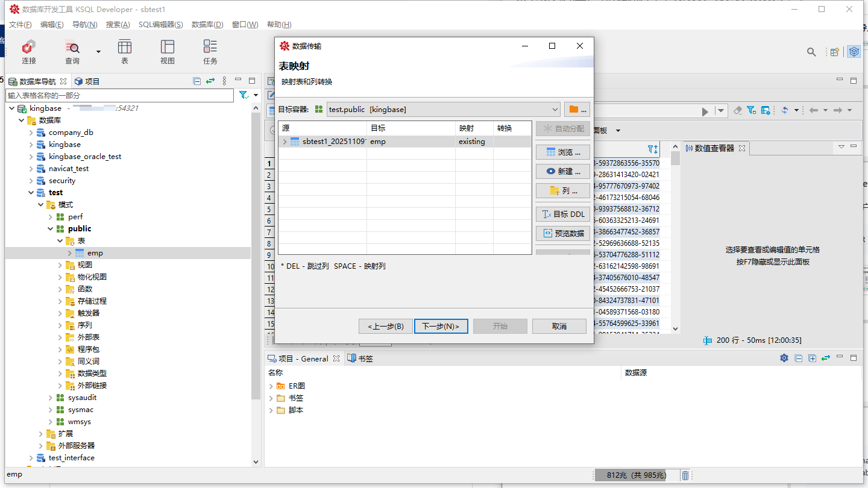This screenshot has width=868, height=488.
Task: Click the 预览数据 button
Action: (x=563, y=233)
